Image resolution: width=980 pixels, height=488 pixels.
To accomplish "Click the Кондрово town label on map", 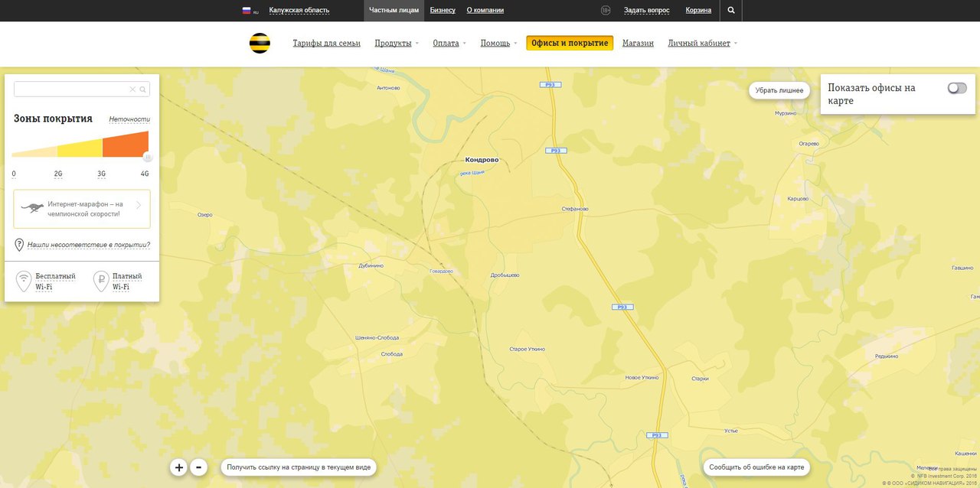I will 482,160.
